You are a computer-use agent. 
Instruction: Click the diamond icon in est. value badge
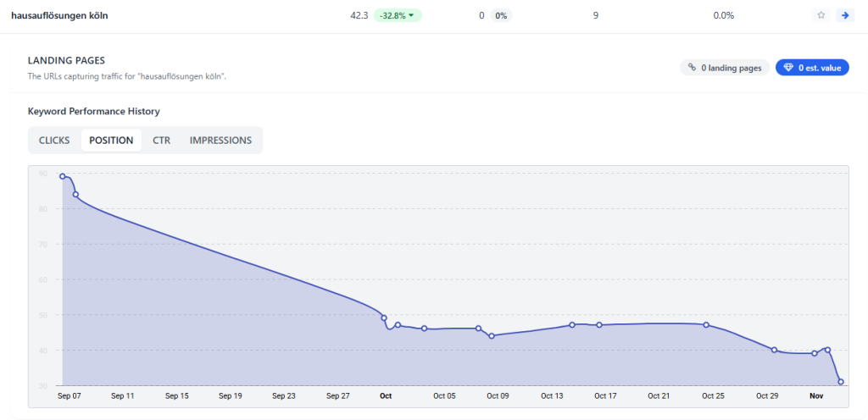(788, 68)
